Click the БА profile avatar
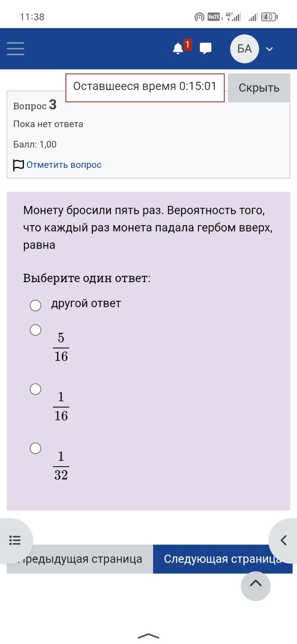 coord(244,49)
